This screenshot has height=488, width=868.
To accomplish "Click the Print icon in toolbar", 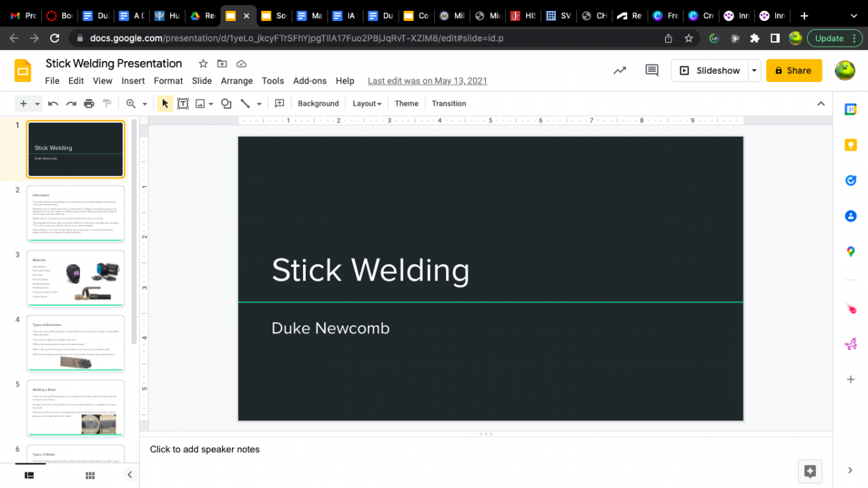I will [89, 104].
